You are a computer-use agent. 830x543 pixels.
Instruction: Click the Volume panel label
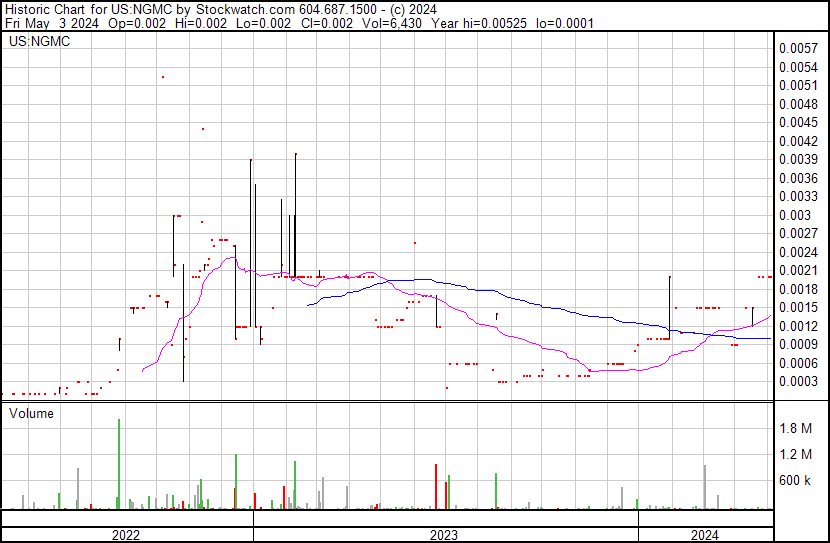[31, 413]
